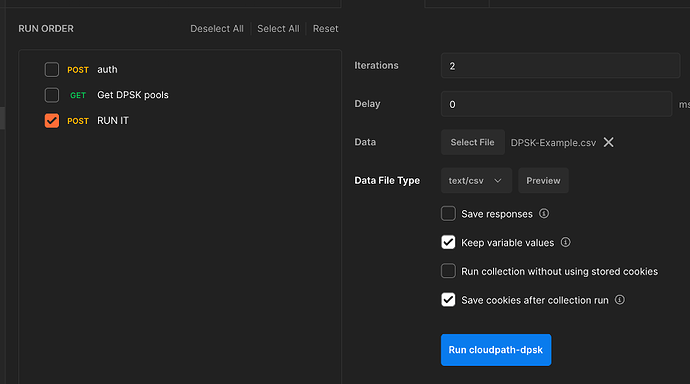Click the Preview data button
This screenshot has height=384, width=690.
[543, 180]
